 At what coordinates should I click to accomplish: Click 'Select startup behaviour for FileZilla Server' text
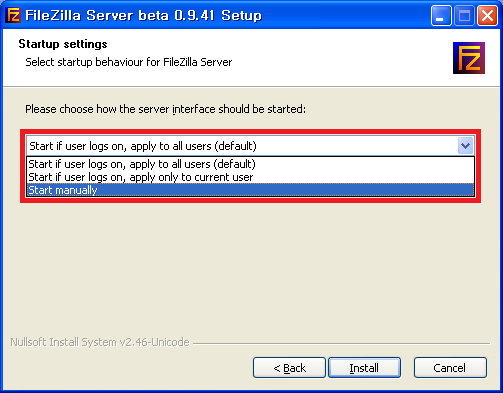click(x=129, y=62)
